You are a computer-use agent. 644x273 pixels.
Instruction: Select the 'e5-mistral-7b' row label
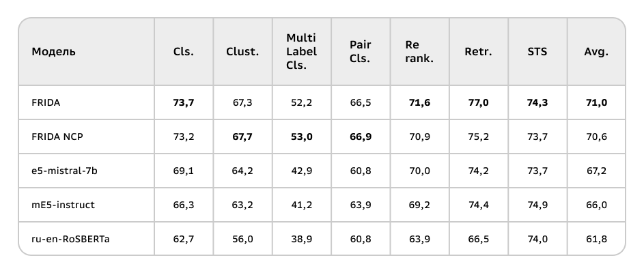(64, 171)
